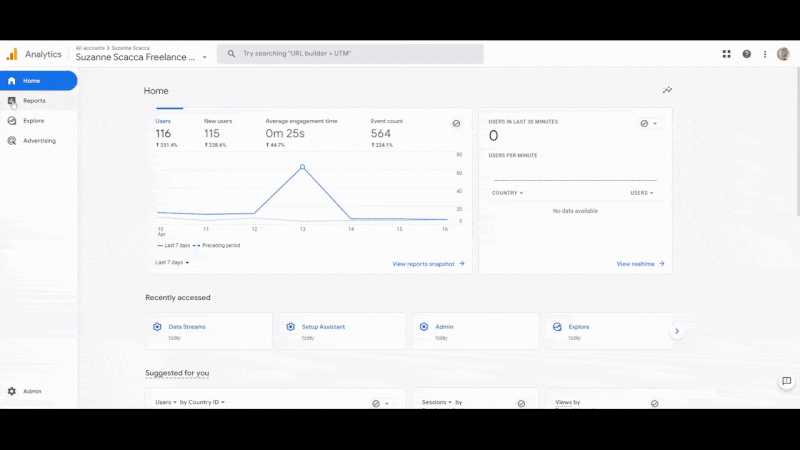The image size is (800, 450).
Task: Click the feedback icon at bottom right
Action: click(787, 381)
